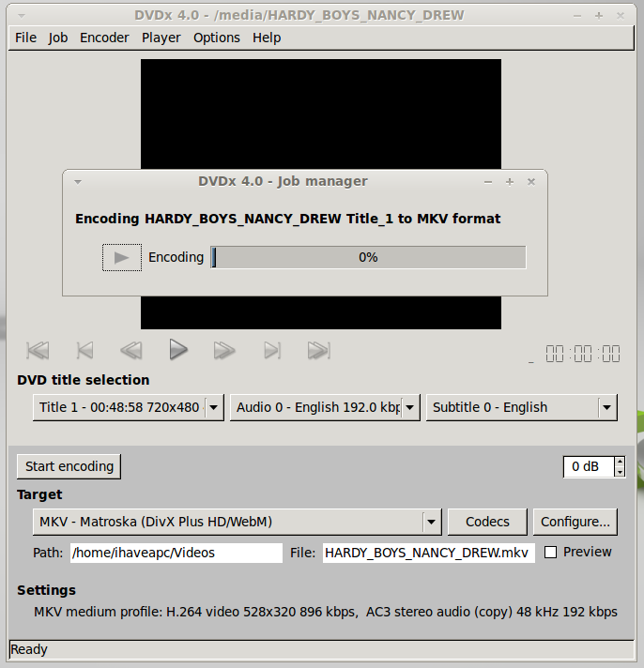
Task: Open the Player menu
Action: 161,38
